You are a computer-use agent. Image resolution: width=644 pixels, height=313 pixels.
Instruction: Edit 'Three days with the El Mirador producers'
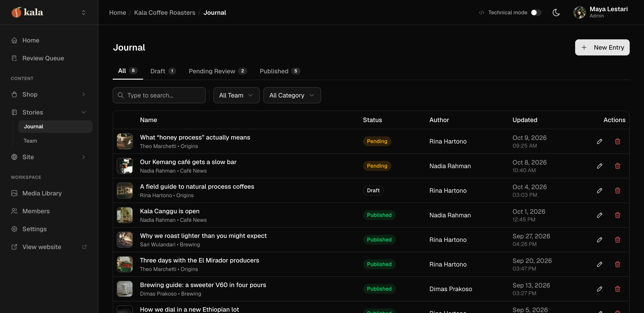[600, 264]
